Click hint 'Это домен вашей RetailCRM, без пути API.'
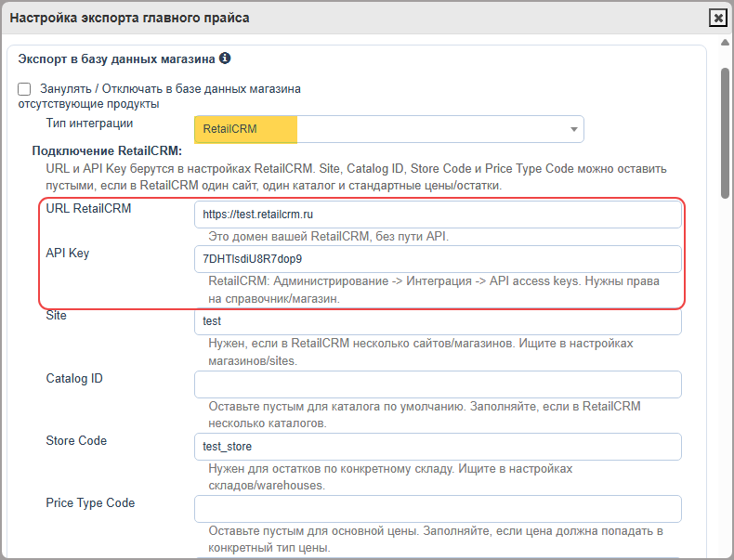 (328, 237)
